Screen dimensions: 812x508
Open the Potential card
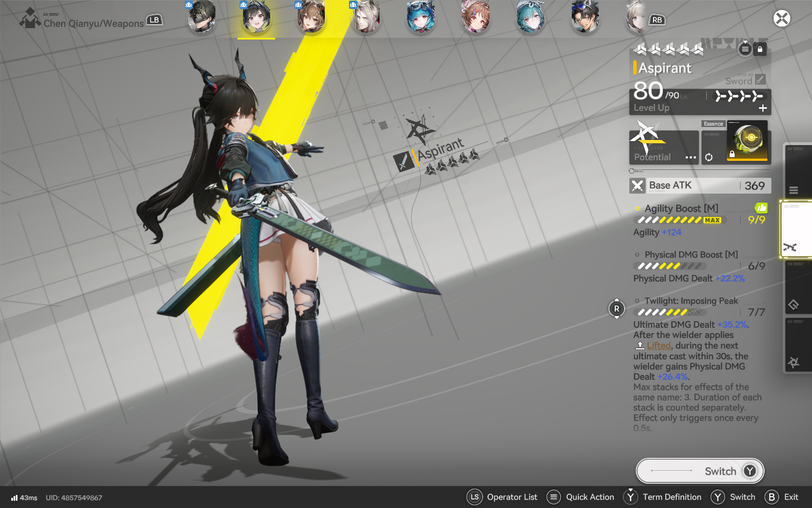point(664,147)
